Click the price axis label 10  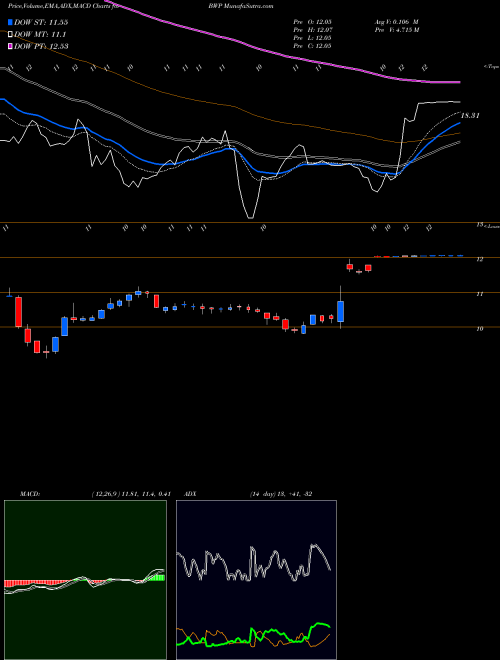[x=479, y=329]
